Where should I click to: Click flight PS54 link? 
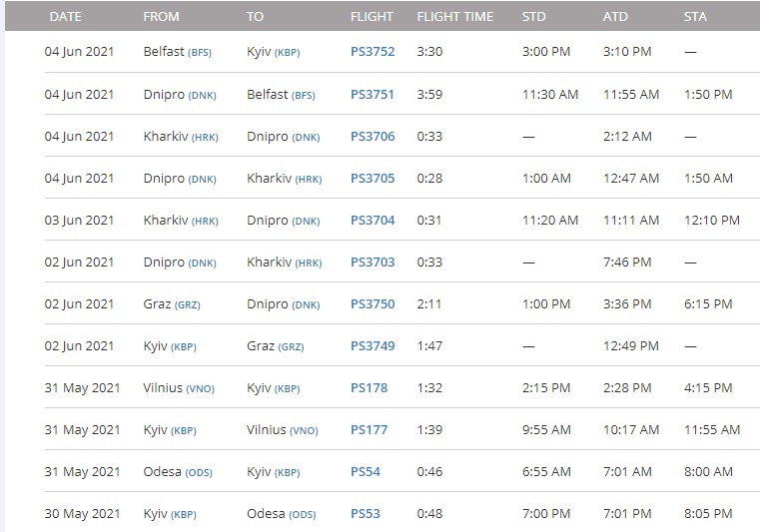pyautogui.click(x=366, y=472)
